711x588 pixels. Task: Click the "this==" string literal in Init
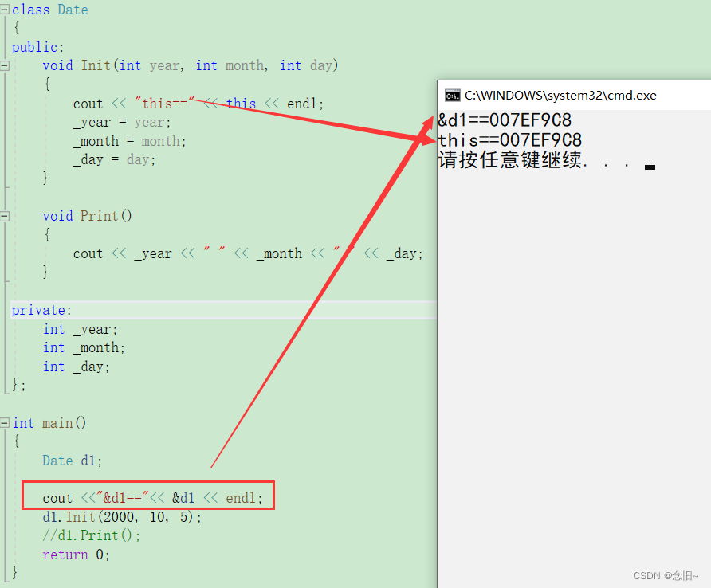click(163, 104)
